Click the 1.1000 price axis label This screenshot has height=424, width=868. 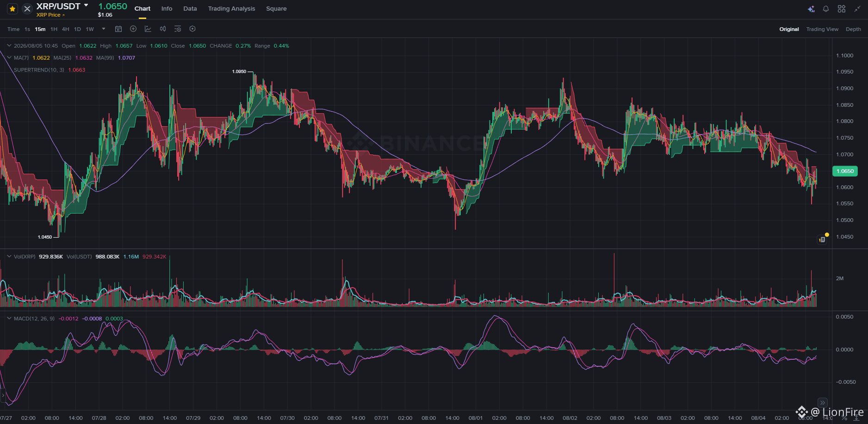pos(845,55)
